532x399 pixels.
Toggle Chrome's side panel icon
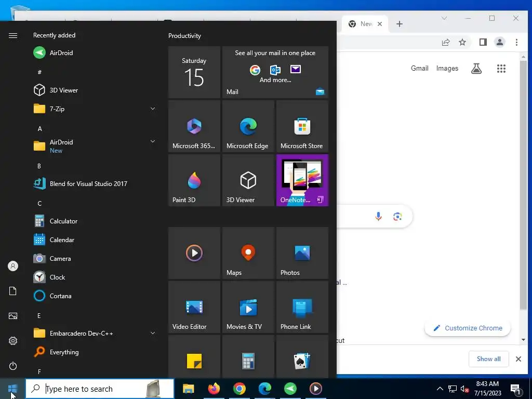[483, 42]
